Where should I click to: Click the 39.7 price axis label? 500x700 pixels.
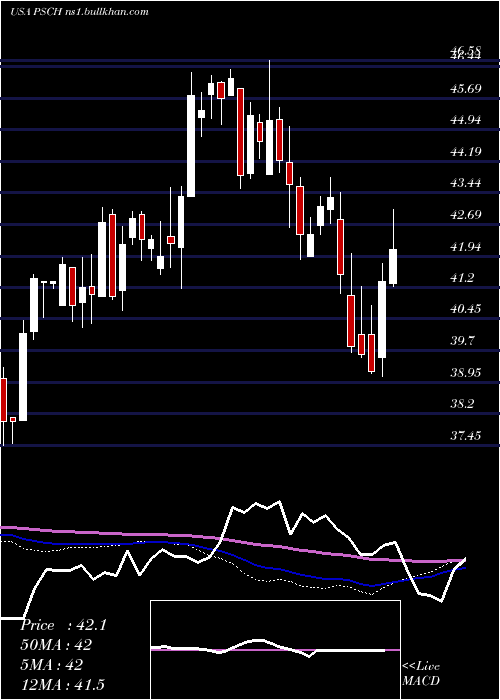(462, 341)
